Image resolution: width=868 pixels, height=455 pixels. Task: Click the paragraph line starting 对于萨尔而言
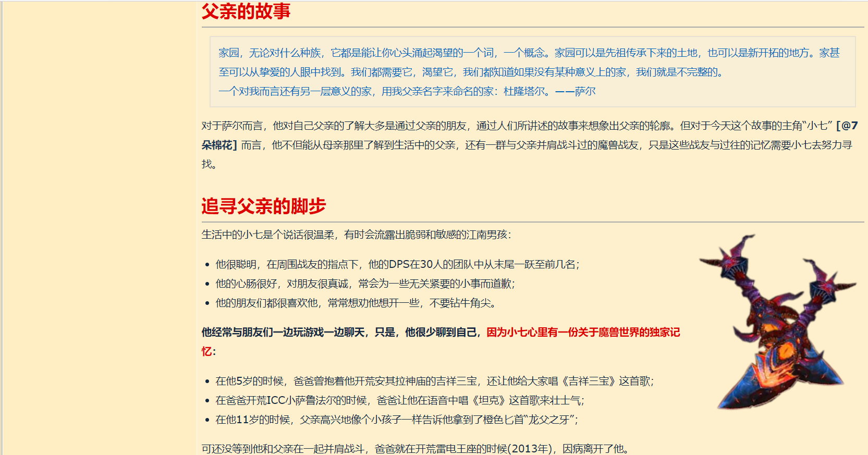pyautogui.click(x=530, y=126)
